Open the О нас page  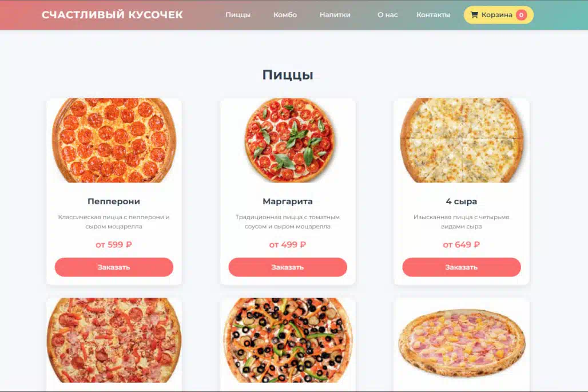[x=387, y=15]
